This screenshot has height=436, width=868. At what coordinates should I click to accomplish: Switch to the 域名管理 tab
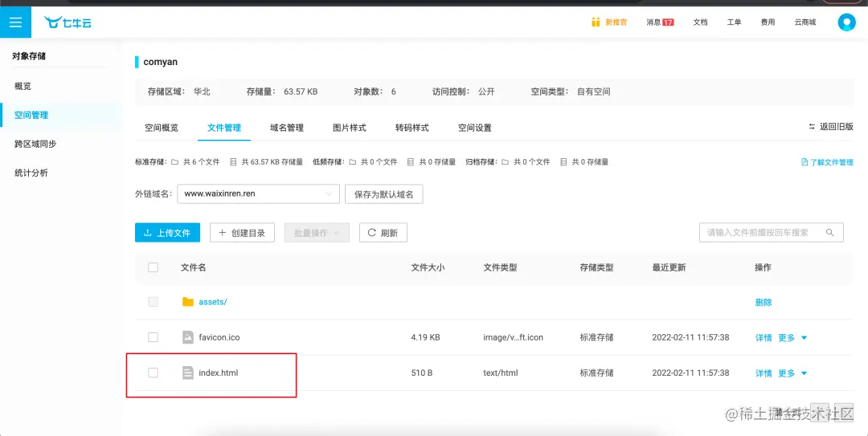(287, 128)
